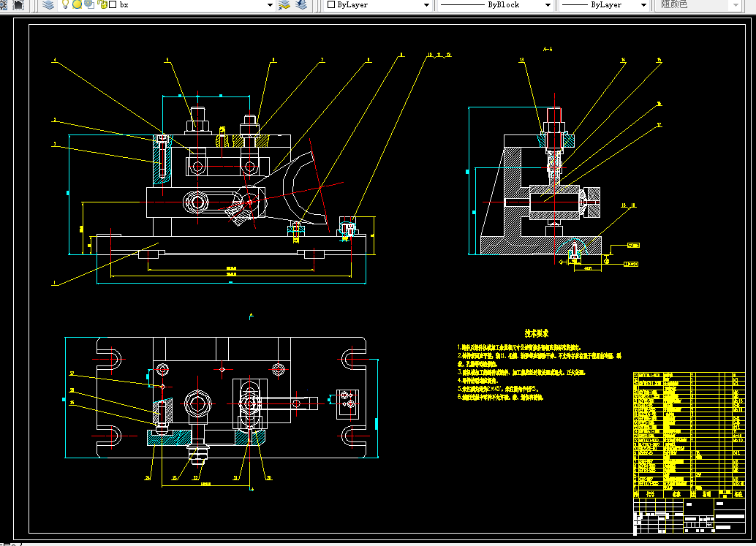Click the workspace settings gear icon
756x546 pixels.
[3, 5]
